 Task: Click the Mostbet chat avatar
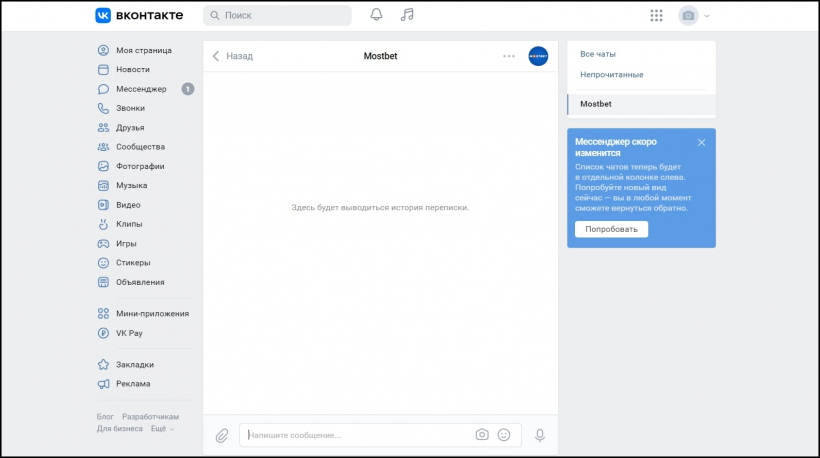[538, 56]
